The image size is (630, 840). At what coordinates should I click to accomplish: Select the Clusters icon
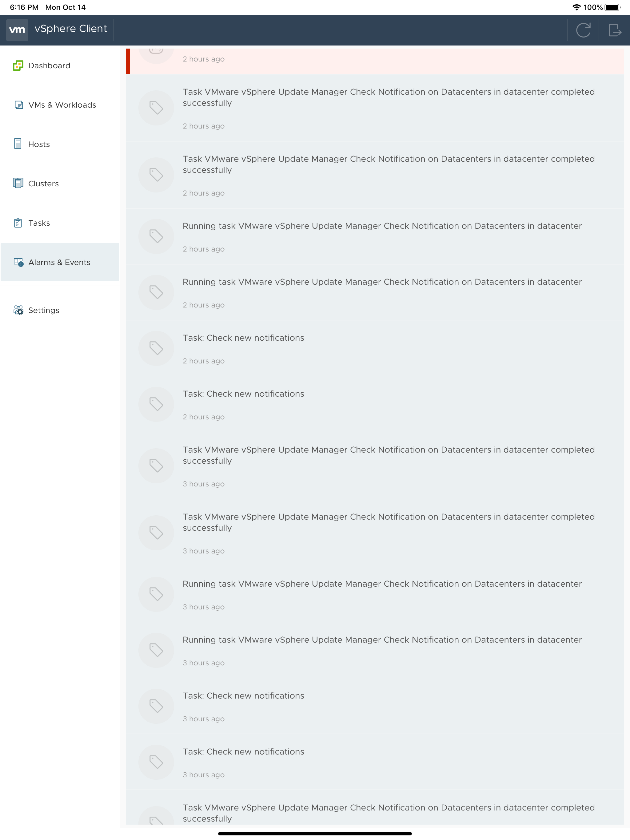pos(18,183)
